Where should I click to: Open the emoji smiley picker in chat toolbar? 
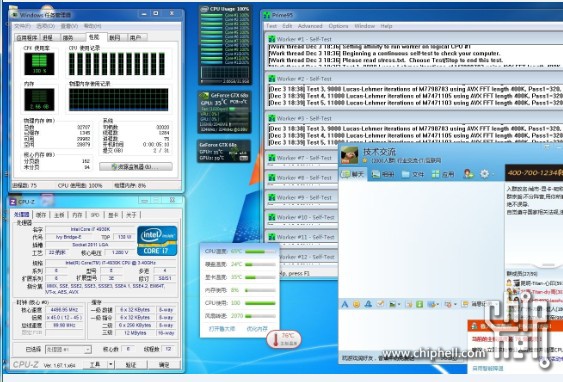(356, 304)
